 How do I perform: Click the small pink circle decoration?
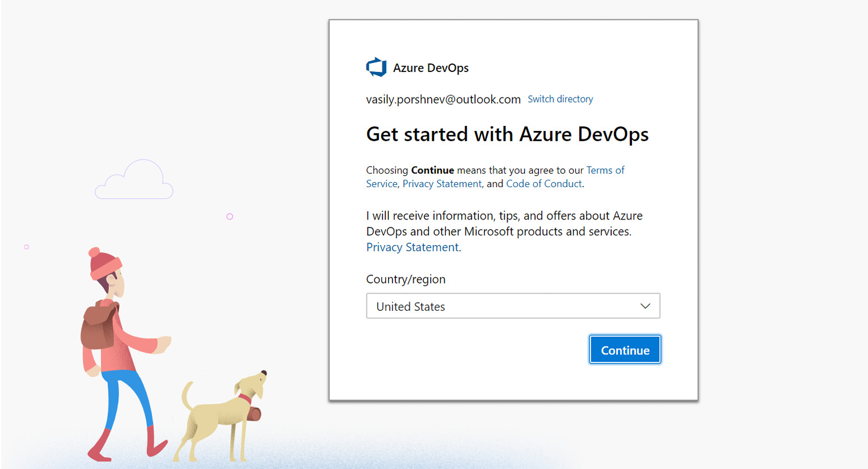230,216
